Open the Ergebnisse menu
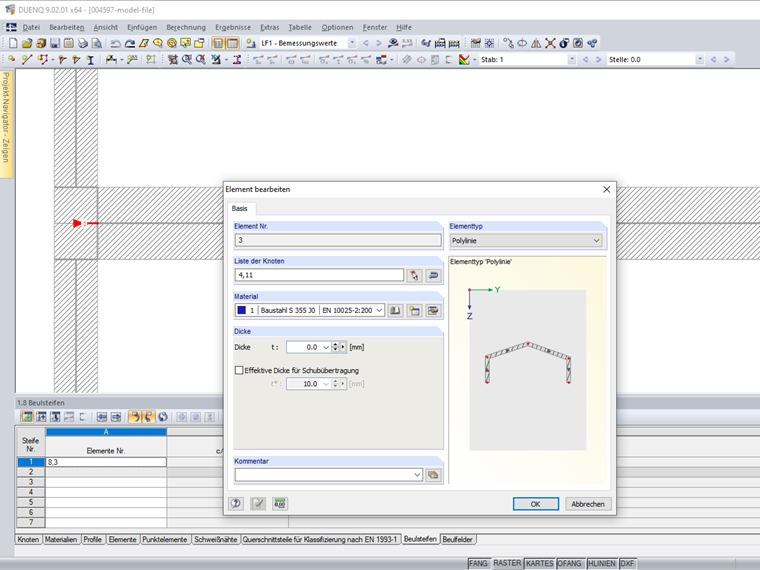This screenshot has height=570, width=760. click(233, 28)
